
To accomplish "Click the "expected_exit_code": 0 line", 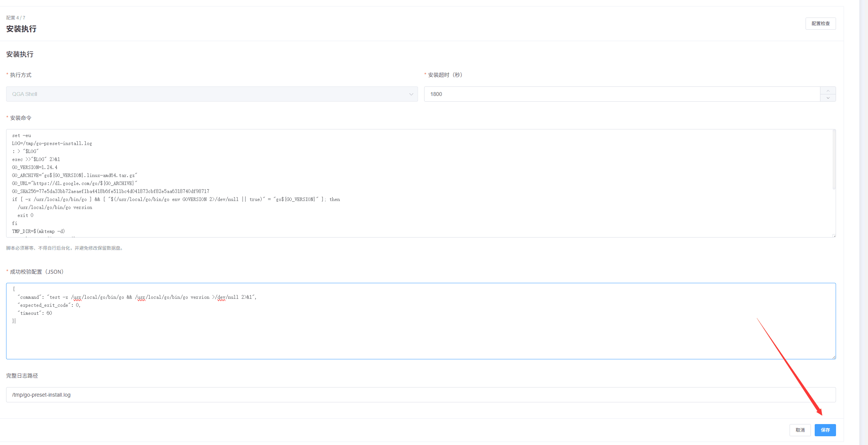I will (x=49, y=305).
